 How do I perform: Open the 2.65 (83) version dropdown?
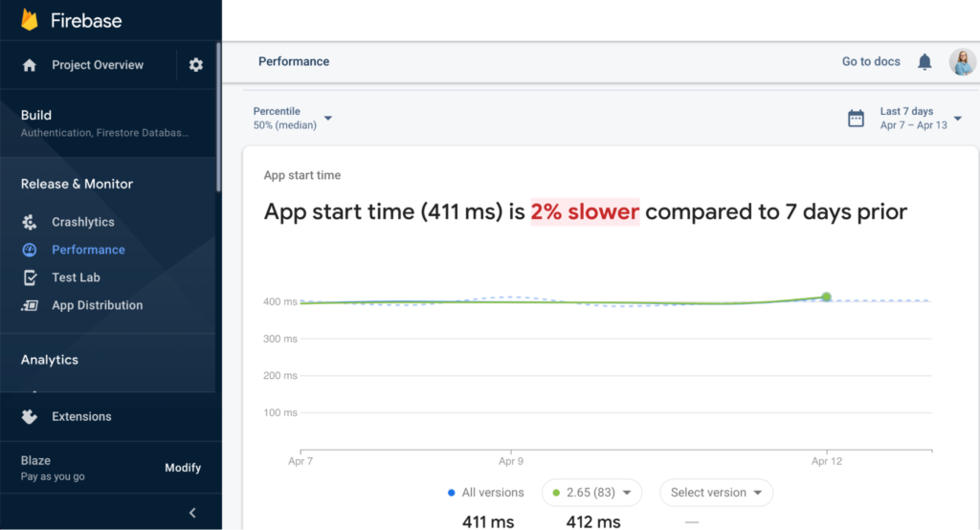[591, 493]
